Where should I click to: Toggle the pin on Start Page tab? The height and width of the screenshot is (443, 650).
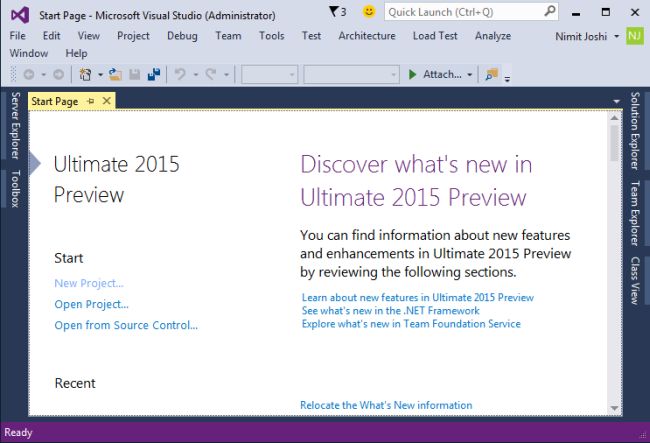[x=90, y=101]
